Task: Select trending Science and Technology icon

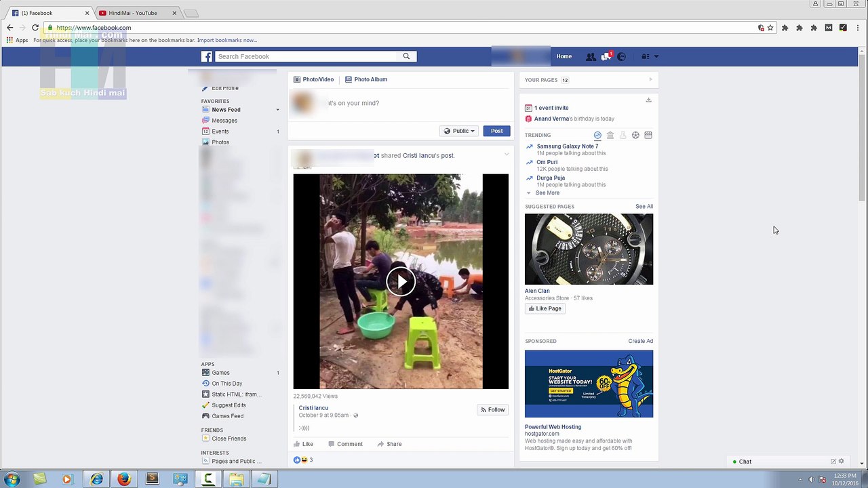Action: point(623,136)
